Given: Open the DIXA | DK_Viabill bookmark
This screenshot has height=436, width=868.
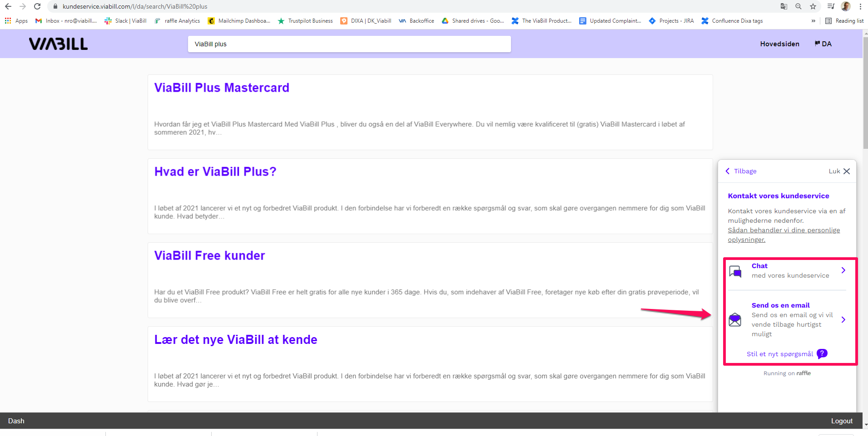Looking at the screenshot, I should (366, 21).
